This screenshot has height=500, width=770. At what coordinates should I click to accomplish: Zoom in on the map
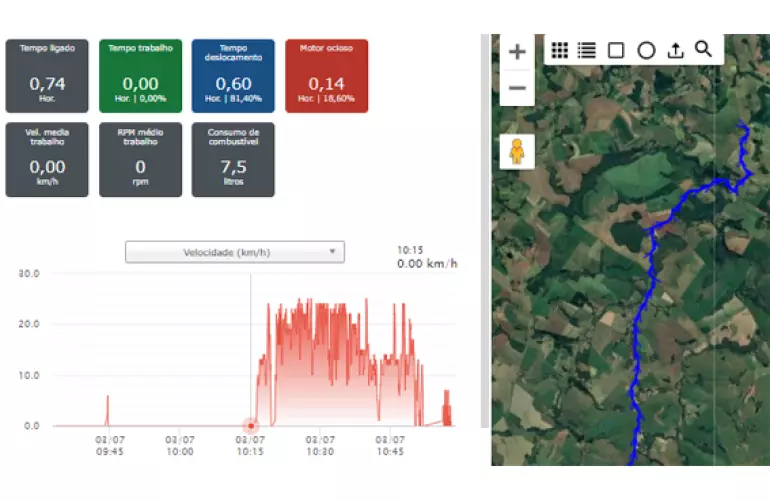(517, 53)
